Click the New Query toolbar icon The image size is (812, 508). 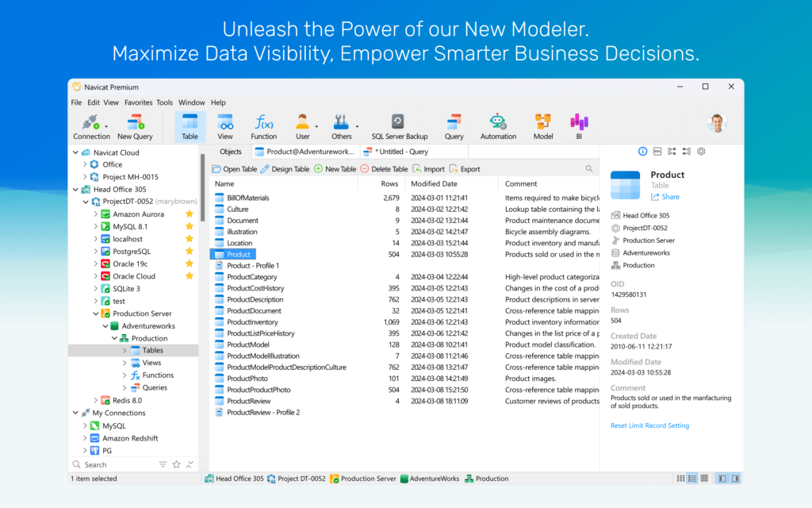pyautogui.click(x=135, y=127)
